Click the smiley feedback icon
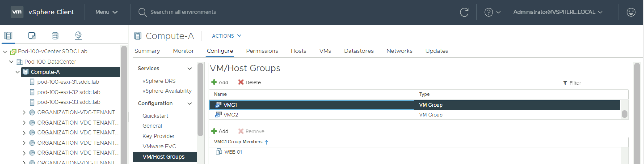 point(631,12)
